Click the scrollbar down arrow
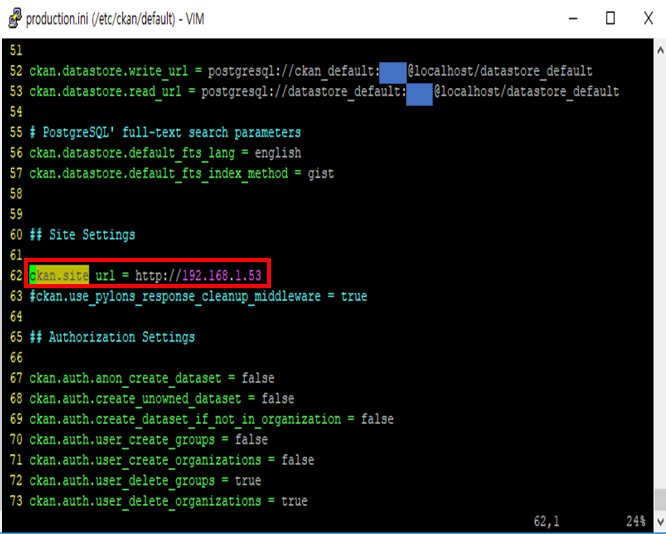The width and height of the screenshot is (666, 534). [x=660, y=521]
